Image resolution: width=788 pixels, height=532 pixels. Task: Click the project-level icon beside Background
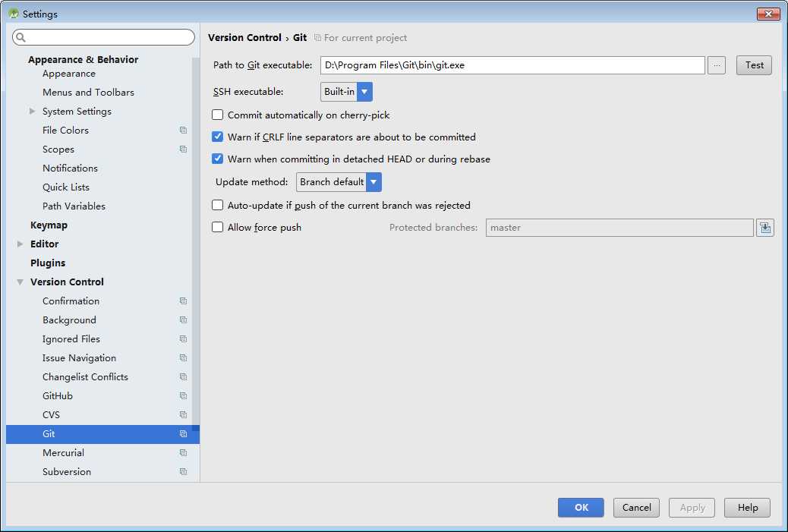coord(183,320)
